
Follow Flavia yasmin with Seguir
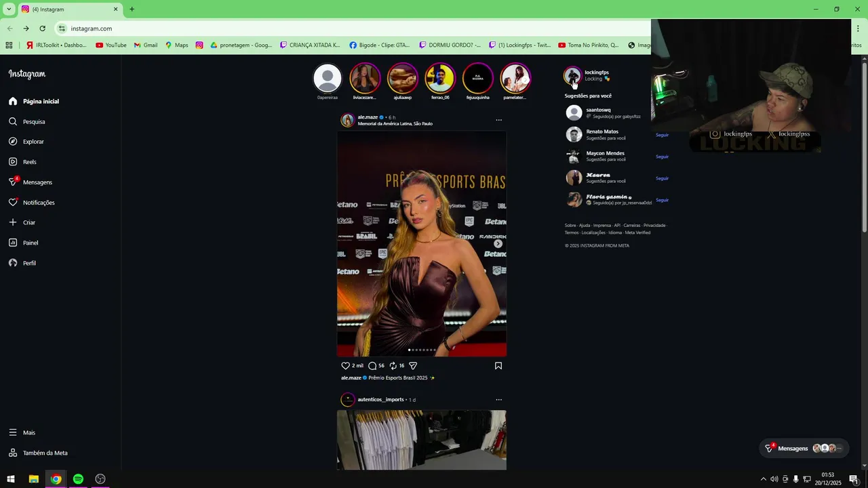click(x=662, y=200)
